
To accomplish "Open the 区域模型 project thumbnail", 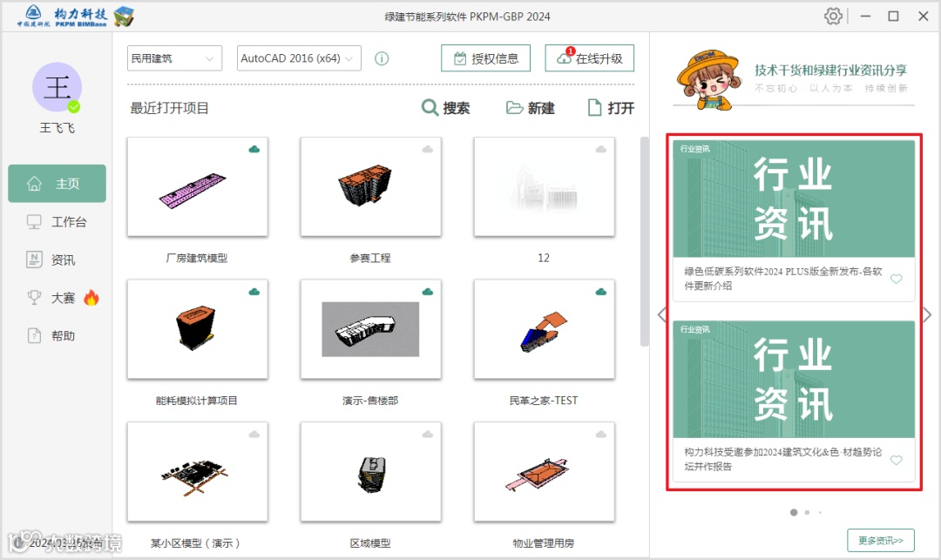I will [x=371, y=472].
